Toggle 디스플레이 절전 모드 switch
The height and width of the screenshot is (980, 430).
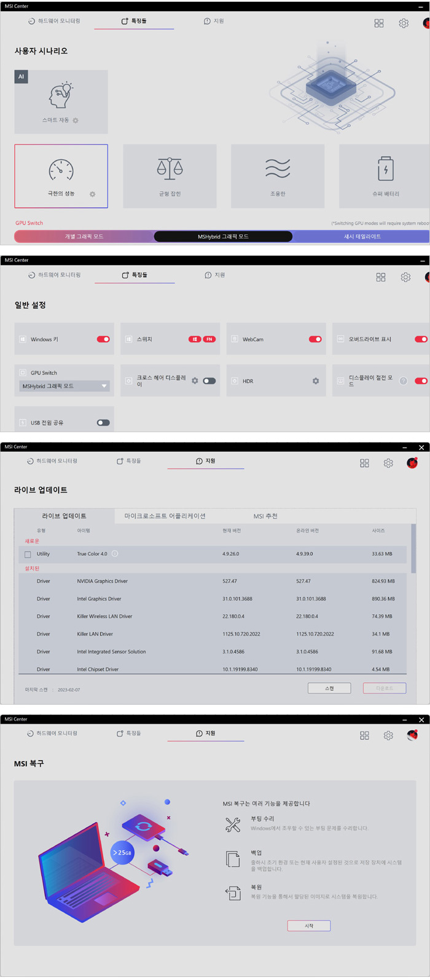point(421,381)
